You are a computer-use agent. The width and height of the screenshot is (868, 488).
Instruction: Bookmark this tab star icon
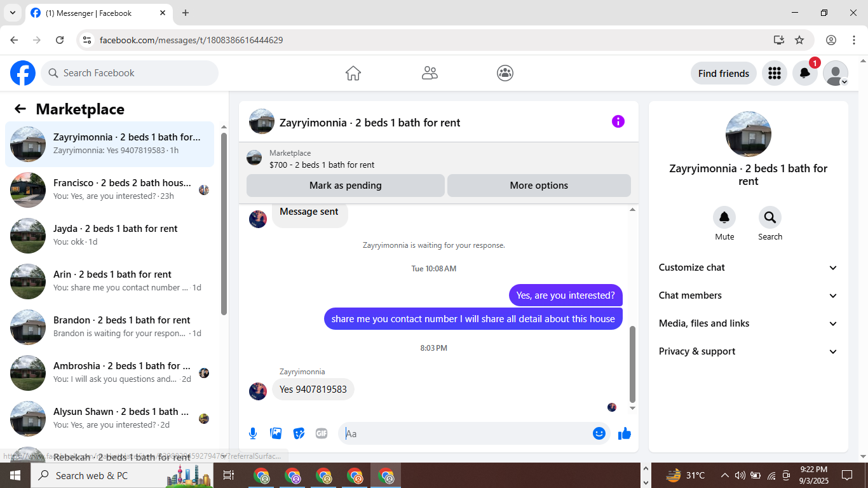(x=799, y=40)
